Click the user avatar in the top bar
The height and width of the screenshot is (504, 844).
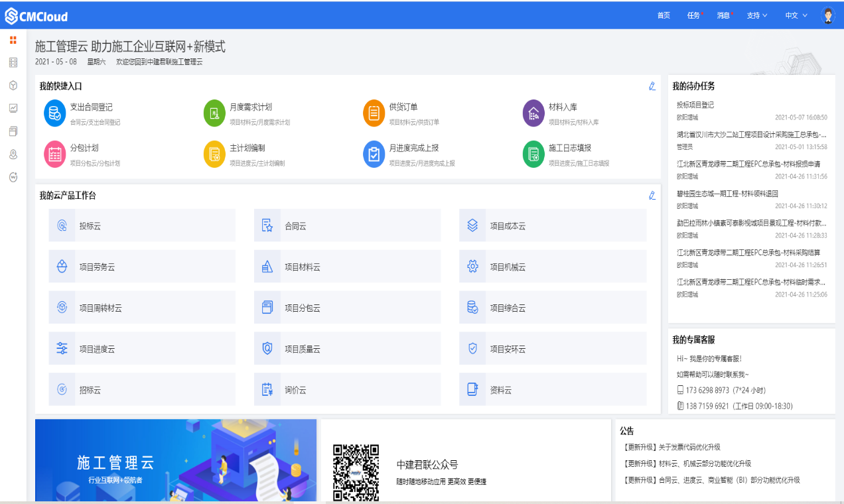pyautogui.click(x=828, y=15)
